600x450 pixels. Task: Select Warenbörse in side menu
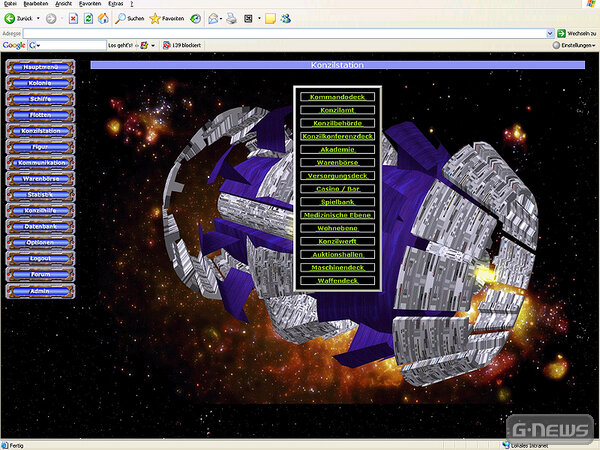[x=41, y=179]
